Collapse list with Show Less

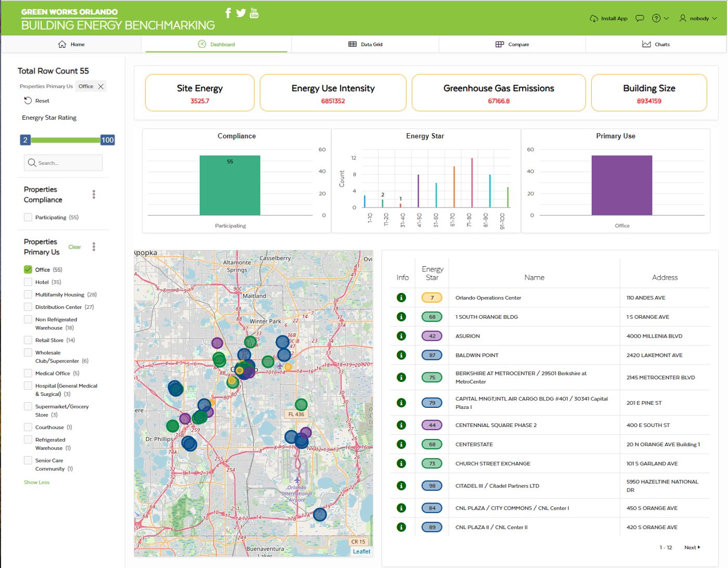[x=36, y=482]
